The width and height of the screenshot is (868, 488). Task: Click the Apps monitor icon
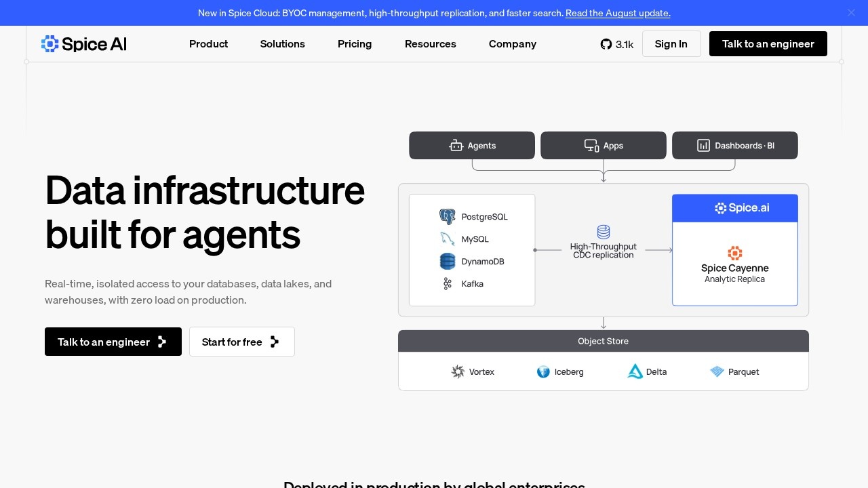click(591, 146)
